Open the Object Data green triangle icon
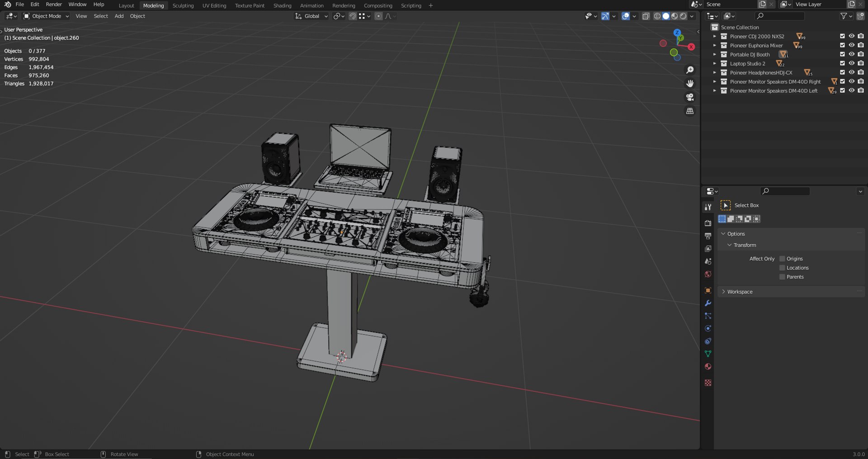Viewport: 868px width, 459px height. pos(708,354)
